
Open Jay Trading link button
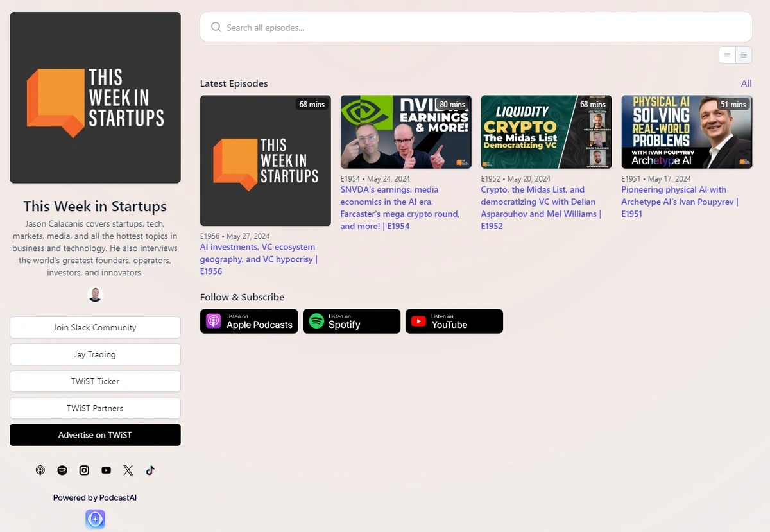click(95, 354)
